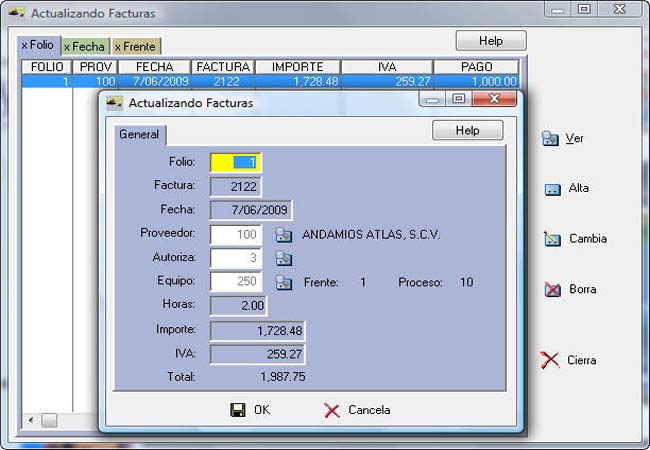Image resolution: width=650 pixels, height=450 pixels.
Task: Click the main window title bar app icon
Action: [17, 13]
